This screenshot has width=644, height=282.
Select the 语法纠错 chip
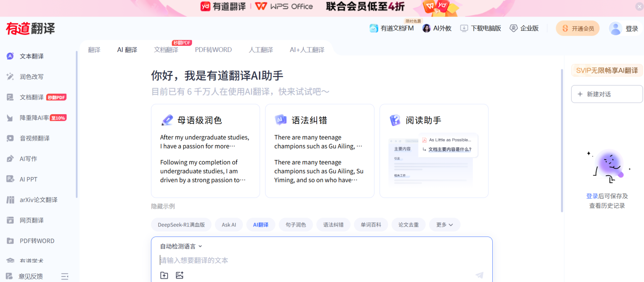click(333, 225)
